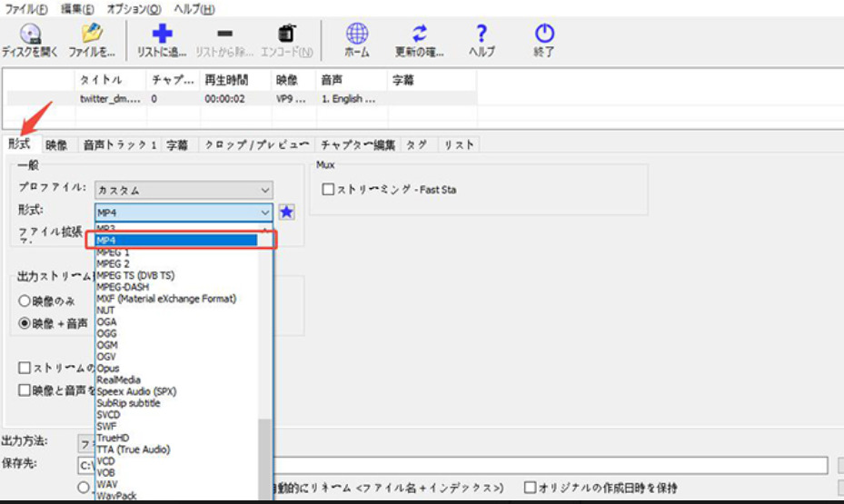Choose OGA format

176,321
